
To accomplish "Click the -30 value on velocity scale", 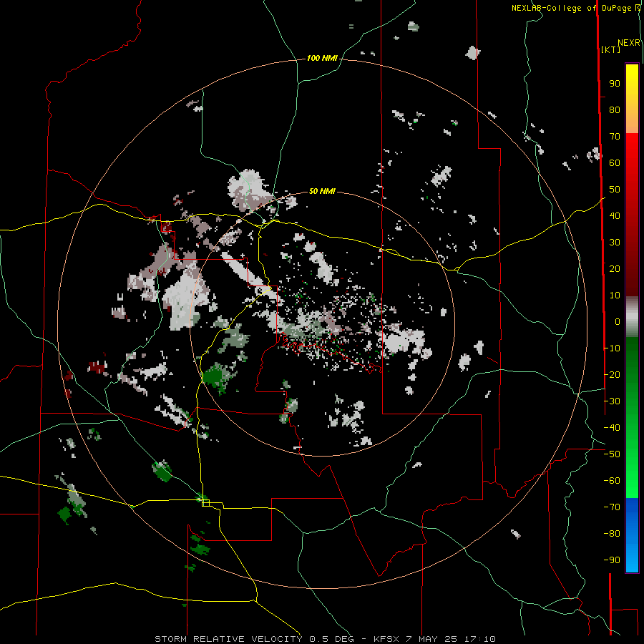I will coord(612,401).
